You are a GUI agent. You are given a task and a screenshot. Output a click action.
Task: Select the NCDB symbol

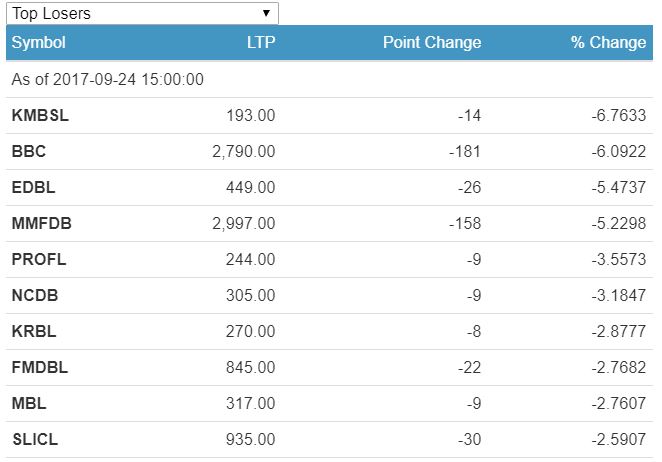[35, 296]
